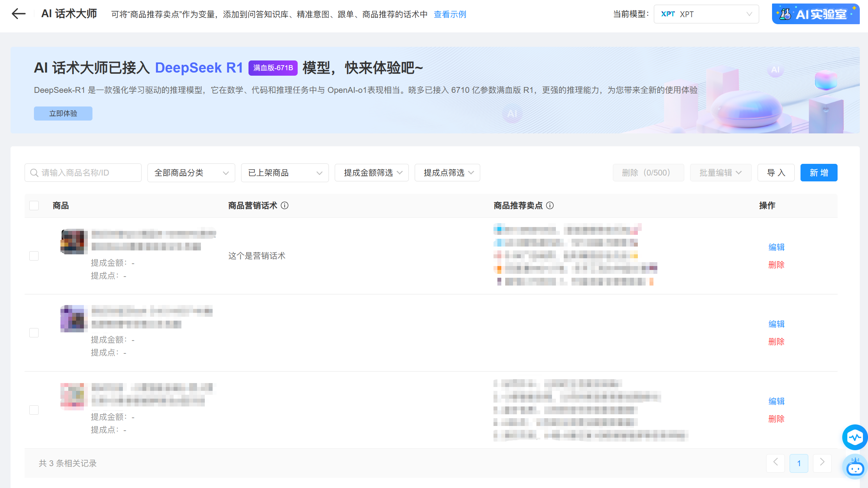
Task: Open the 已上架商品 dropdown
Action: [x=285, y=173]
